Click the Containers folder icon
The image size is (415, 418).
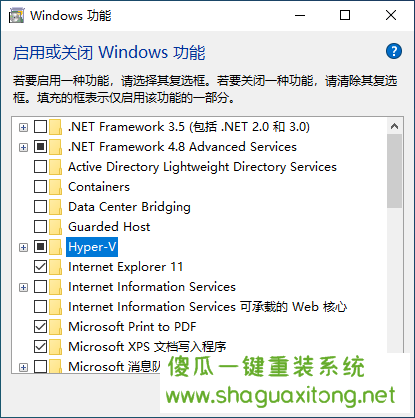56,187
